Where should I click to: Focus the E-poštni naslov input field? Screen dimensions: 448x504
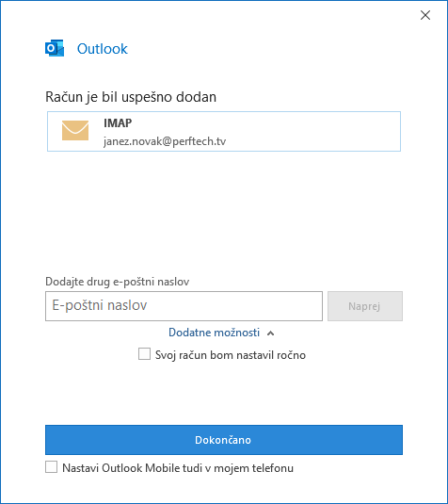coord(184,306)
